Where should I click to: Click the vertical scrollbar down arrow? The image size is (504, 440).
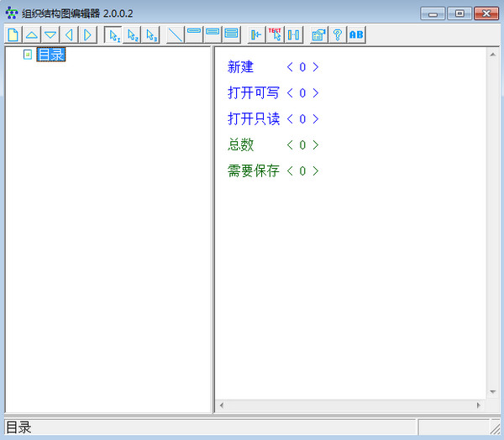coord(493,391)
